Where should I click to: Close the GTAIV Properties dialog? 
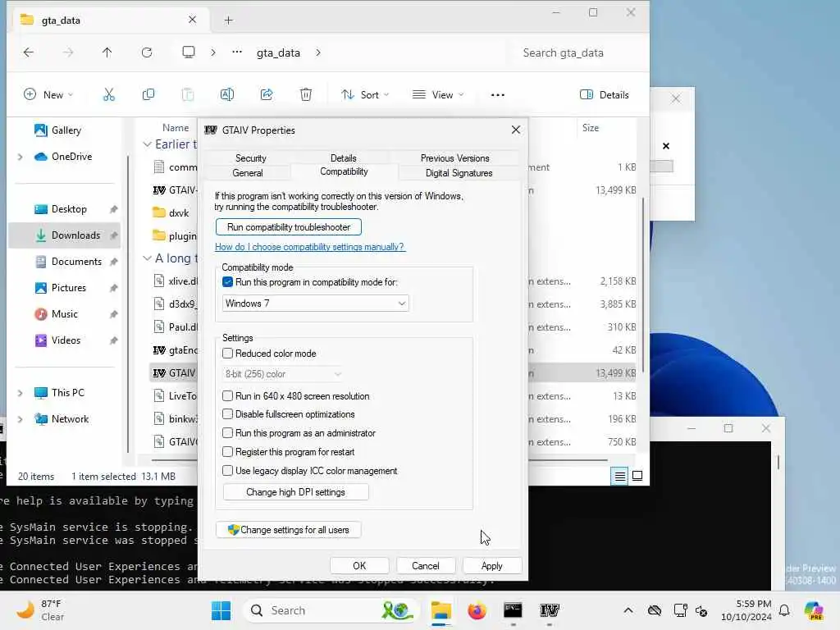click(x=515, y=130)
